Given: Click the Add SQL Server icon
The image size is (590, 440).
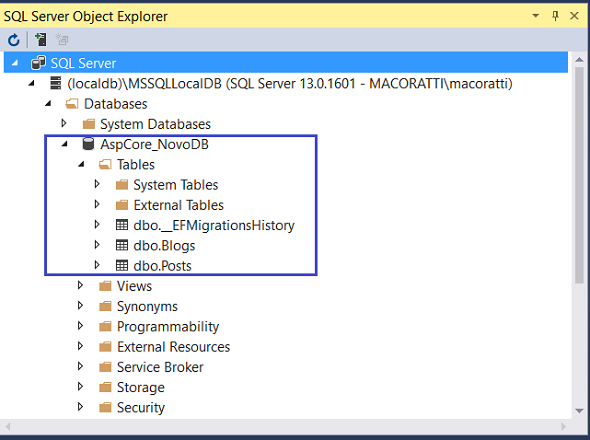Looking at the screenshot, I should (41, 39).
